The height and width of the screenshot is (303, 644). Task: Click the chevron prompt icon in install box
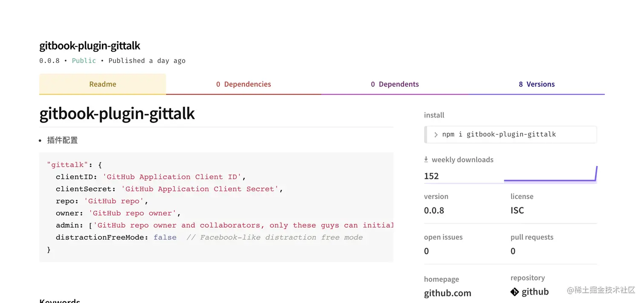coord(436,135)
